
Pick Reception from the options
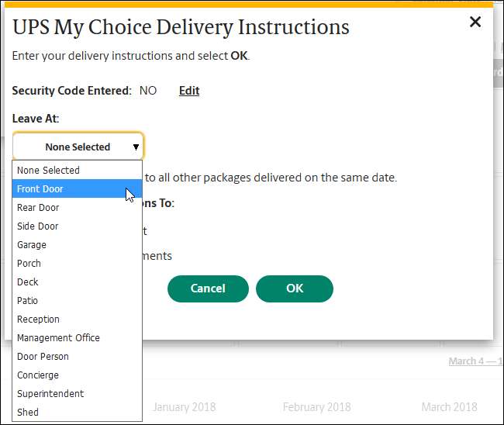pos(39,319)
